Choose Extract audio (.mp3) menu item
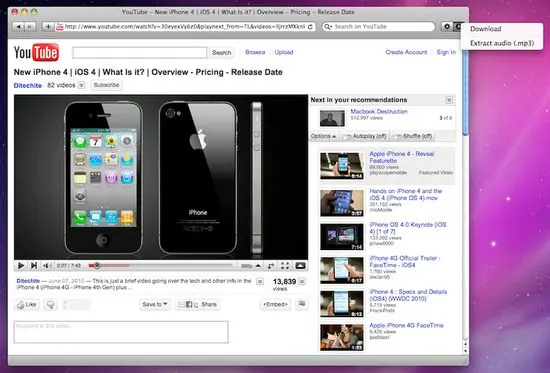 (x=502, y=43)
